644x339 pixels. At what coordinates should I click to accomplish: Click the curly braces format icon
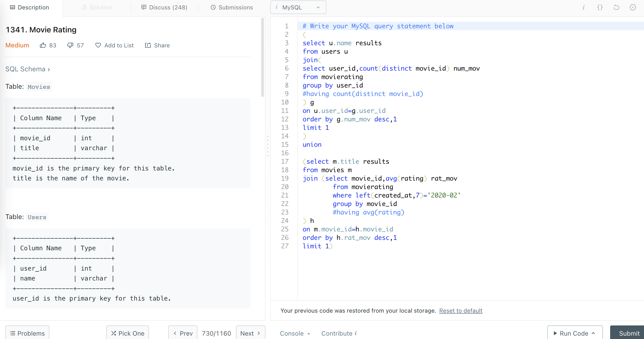(x=600, y=7)
